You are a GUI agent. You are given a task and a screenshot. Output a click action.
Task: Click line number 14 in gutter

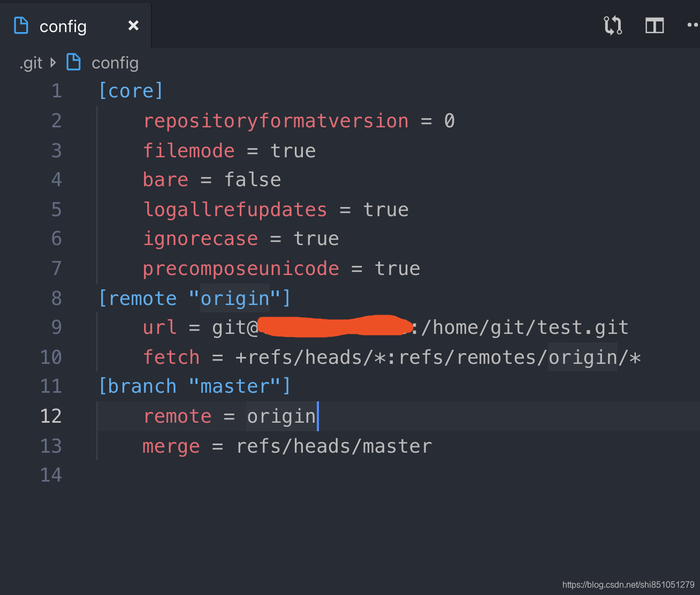(x=51, y=475)
